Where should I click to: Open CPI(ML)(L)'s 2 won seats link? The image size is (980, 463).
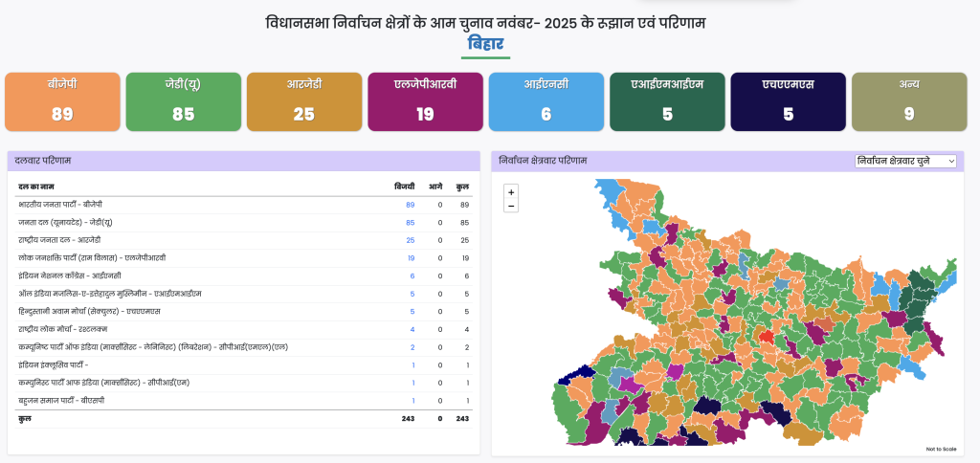point(412,347)
